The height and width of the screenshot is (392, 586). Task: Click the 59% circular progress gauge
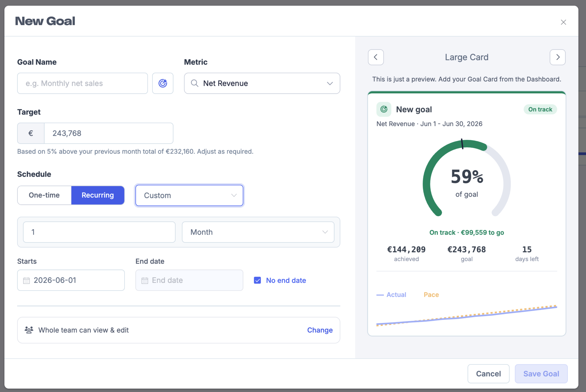[x=467, y=178]
